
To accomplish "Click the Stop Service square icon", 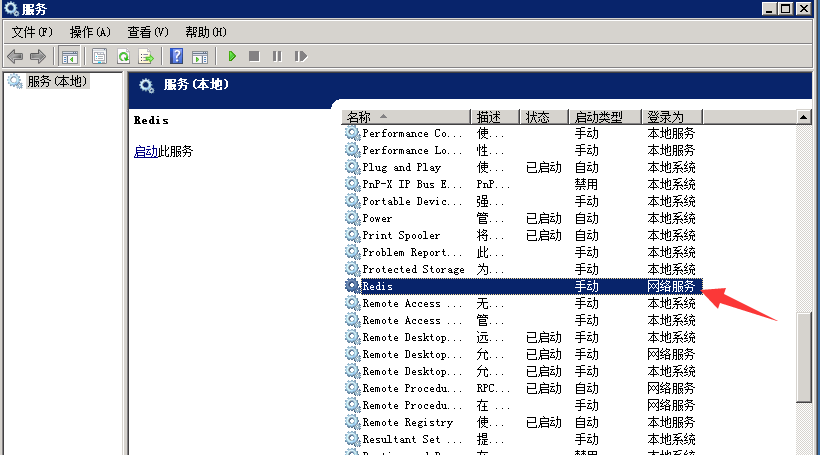I will point(254,56).
